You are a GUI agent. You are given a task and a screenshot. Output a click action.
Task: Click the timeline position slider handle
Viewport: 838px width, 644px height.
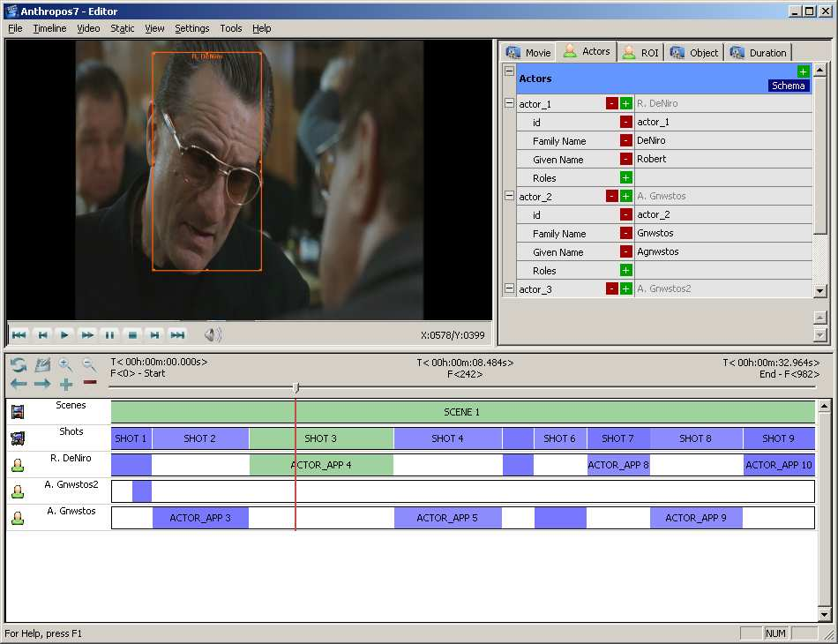(x=296, y=387)
